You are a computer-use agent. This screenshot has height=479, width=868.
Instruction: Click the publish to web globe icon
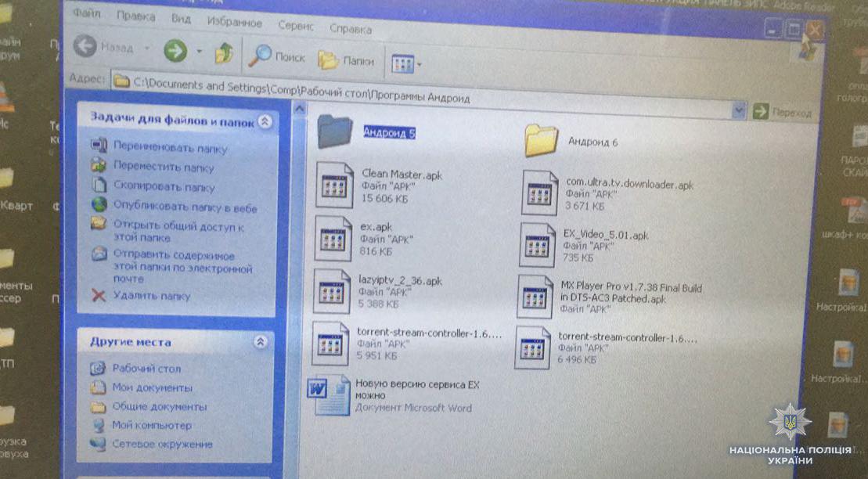pyautogui.click(x=99, y=204)
